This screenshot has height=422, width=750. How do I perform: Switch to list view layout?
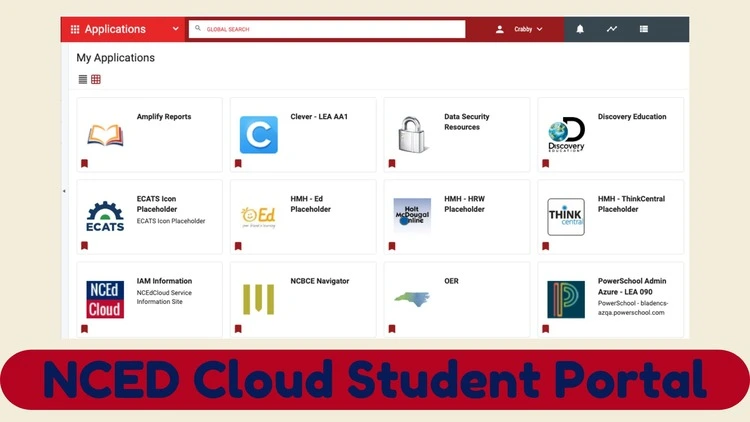point(83,79)
